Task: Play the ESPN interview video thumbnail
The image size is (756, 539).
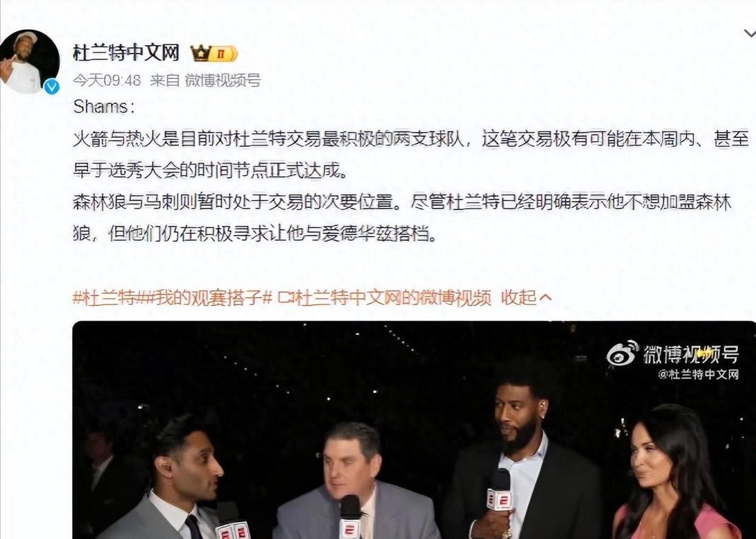Action: pyautogui.click(x=414, y=429)
